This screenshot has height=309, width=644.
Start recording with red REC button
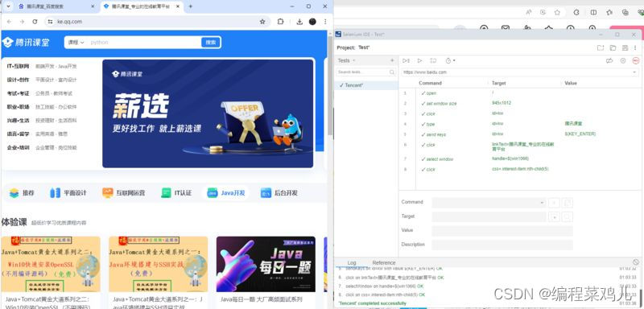(636, 60)
